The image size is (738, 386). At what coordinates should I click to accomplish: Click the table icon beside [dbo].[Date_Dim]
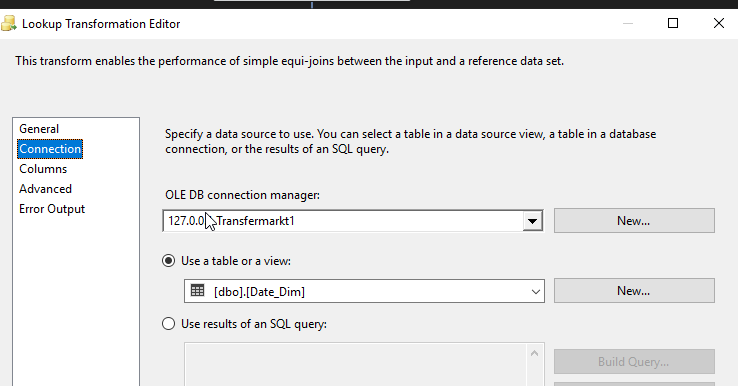[x=198, y=291]
